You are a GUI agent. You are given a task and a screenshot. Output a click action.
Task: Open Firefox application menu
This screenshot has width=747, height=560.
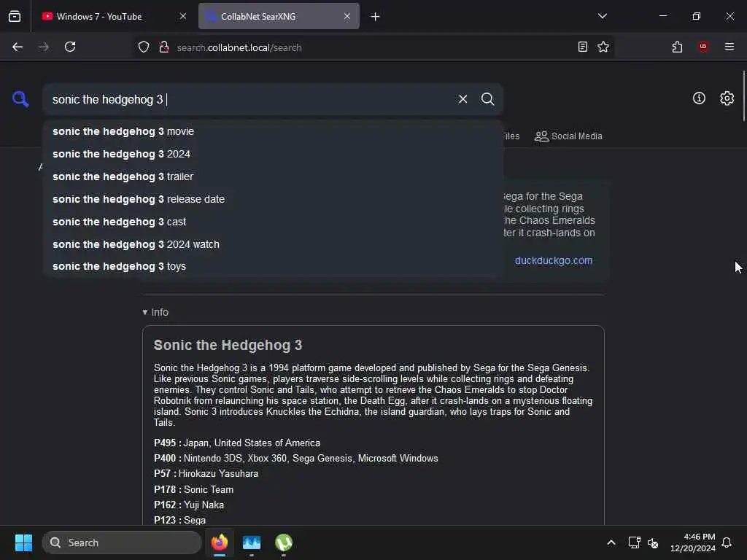(x=729, y=47)
